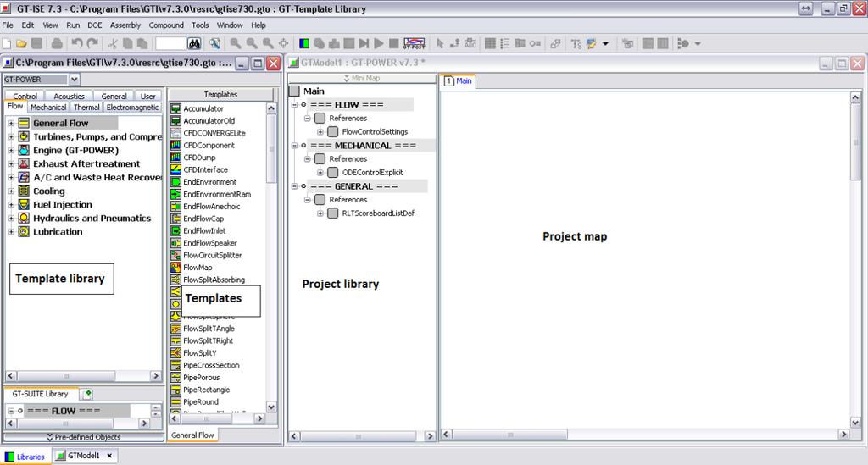The height and width of the screenshot is (465, 868).
Task: Click the TS text style toolbar icon
Action: pyautogui.click(x=576, y=43)
